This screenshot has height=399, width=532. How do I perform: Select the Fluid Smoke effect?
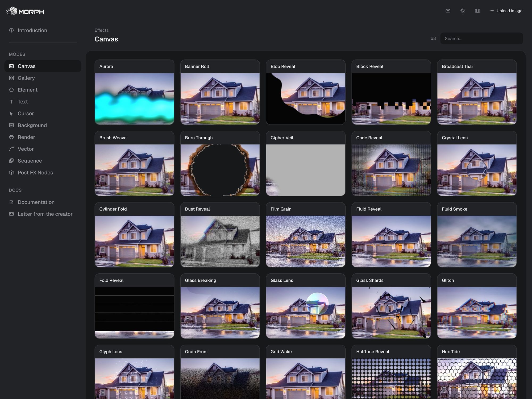point(477,235)
